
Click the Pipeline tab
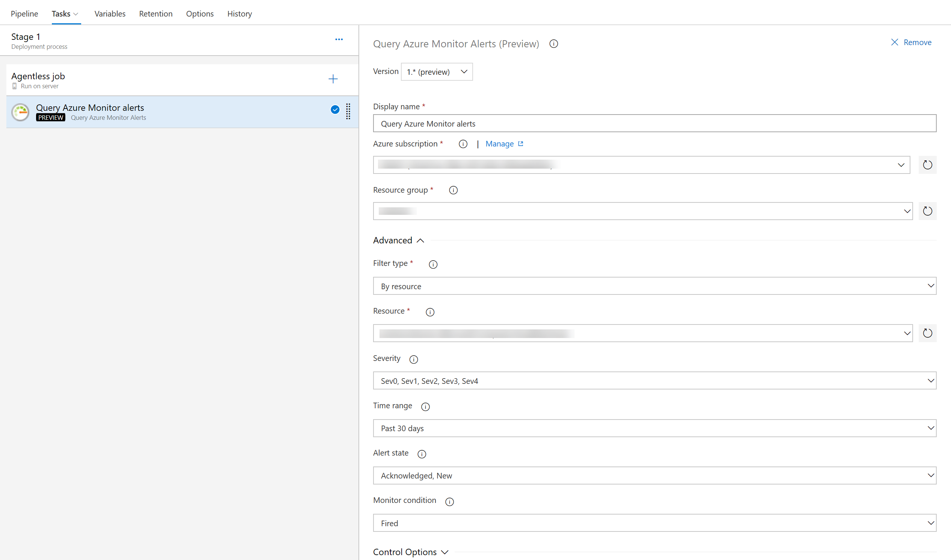[25, 14]
